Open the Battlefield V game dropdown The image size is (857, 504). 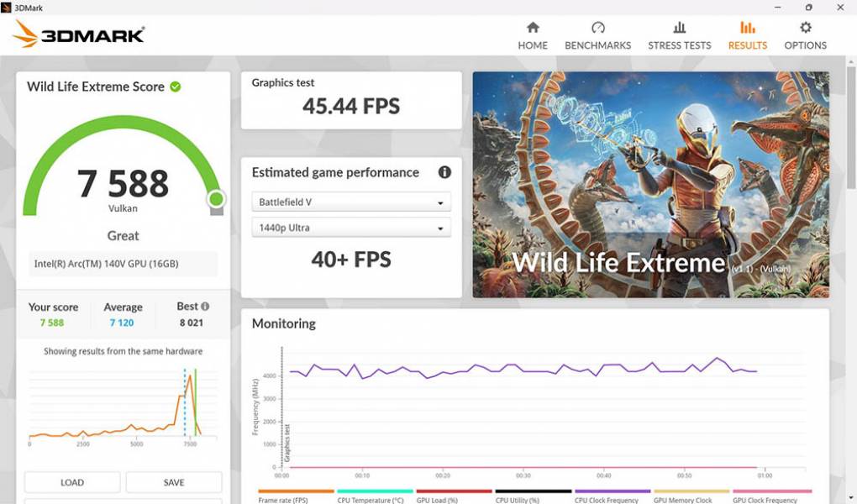pos(351,202)
